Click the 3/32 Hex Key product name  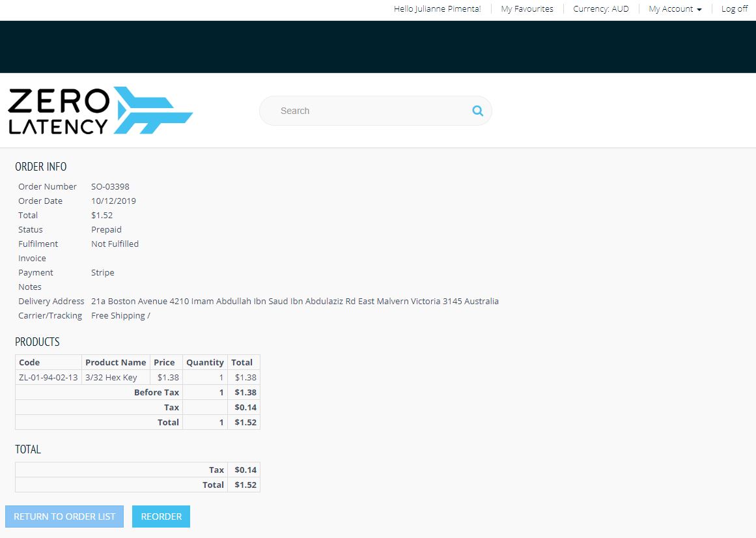111,378
